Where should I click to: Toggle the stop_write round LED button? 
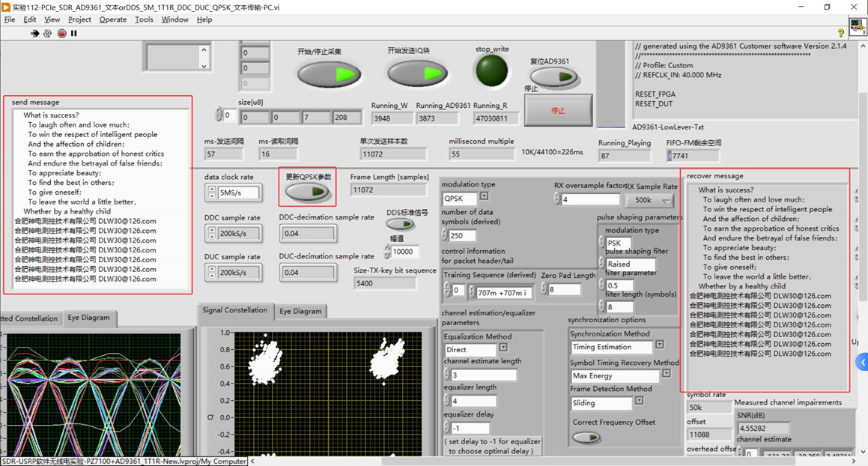coord(491,71)
